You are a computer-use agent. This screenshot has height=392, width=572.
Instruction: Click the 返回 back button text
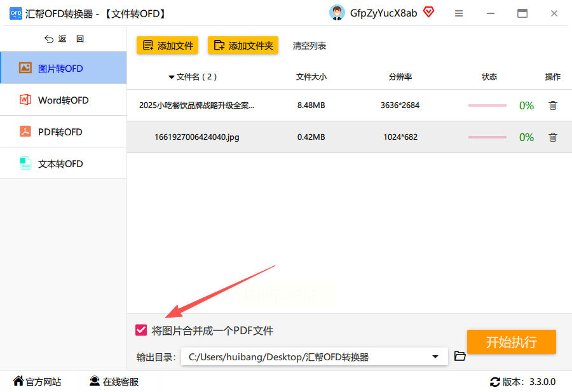[x=71, y=39]
